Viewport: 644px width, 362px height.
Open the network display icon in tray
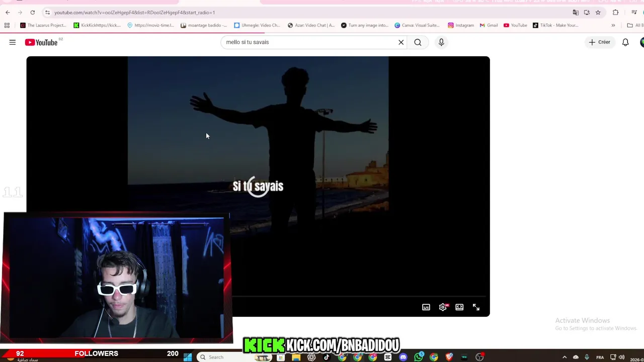613,357
